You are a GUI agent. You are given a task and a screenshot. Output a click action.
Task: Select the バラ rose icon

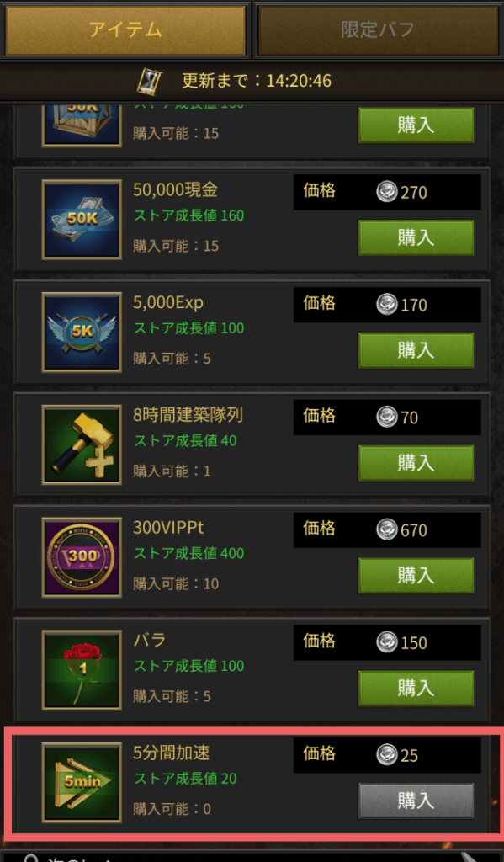click(x=82, y=670)
